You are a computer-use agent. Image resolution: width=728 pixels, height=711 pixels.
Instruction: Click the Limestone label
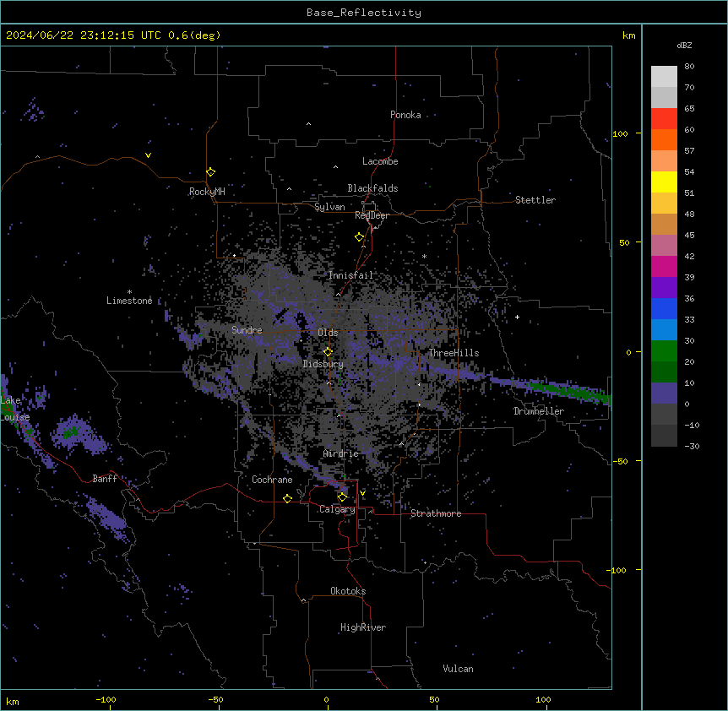click(x=129, y=301)
